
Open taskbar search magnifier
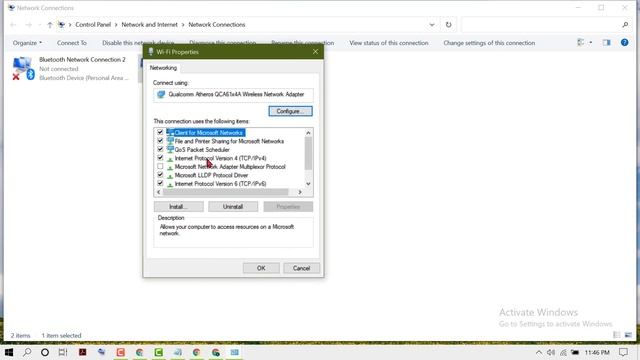click(27, 352)
